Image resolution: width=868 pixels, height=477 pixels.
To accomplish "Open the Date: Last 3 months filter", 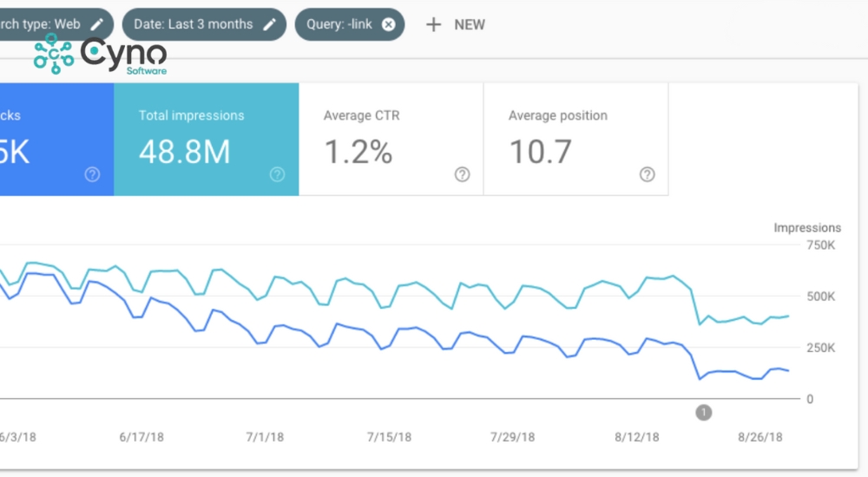I will 195,24.
